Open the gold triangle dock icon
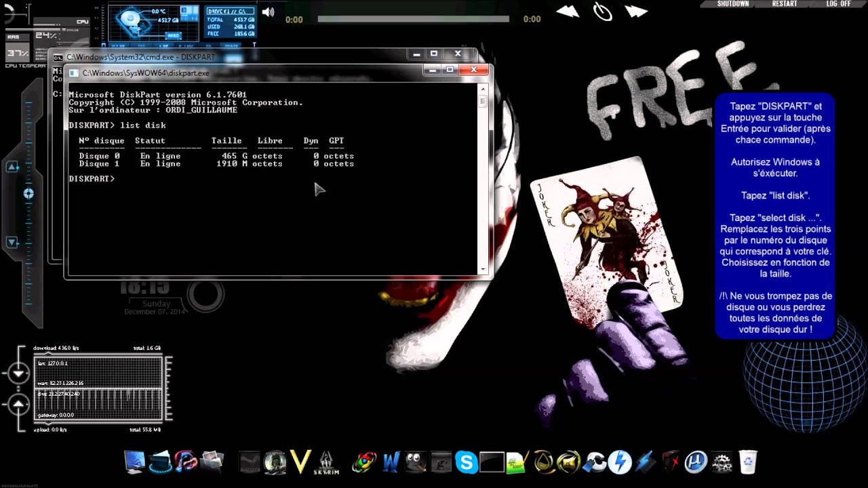 point(543,462)
